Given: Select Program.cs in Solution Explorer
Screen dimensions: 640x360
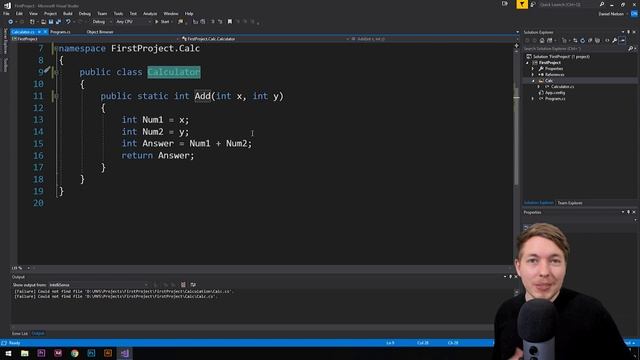Looking at the screenshot, I should click(x=555, y=98).
